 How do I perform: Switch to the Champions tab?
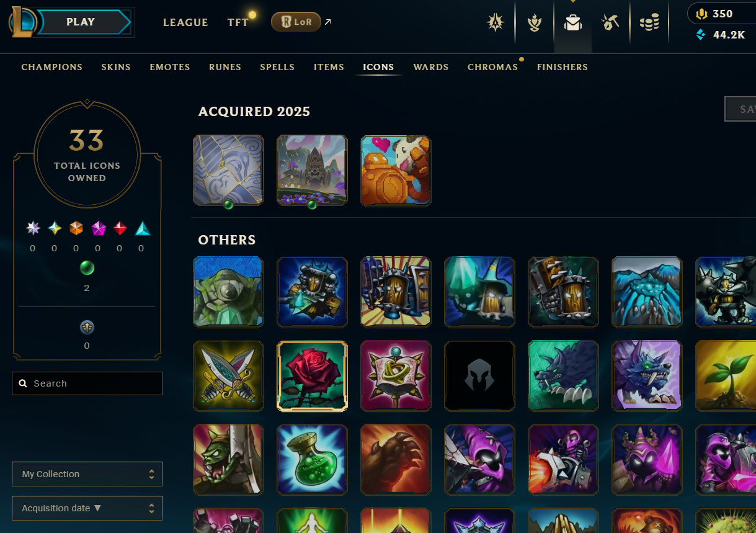click(52, 67)
